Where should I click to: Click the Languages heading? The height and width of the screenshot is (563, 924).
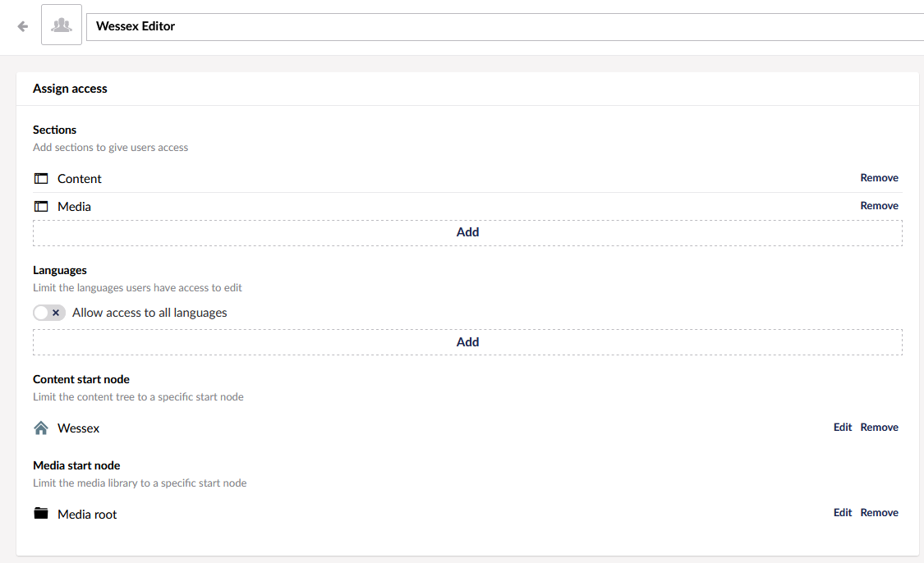click(60, 270)
